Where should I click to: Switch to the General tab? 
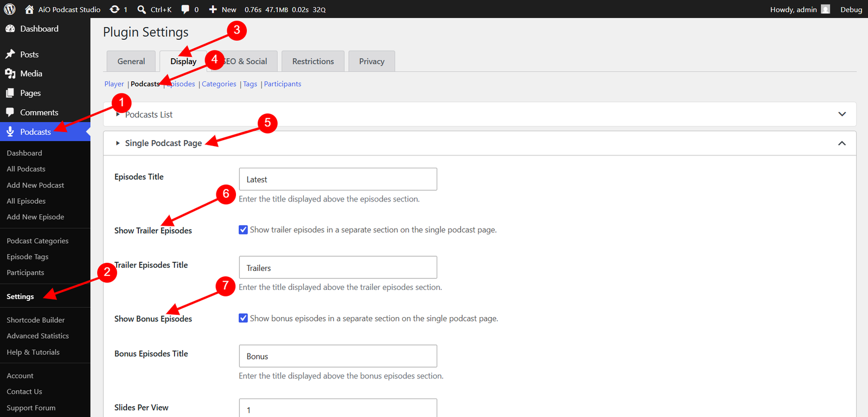click(131, 61)
